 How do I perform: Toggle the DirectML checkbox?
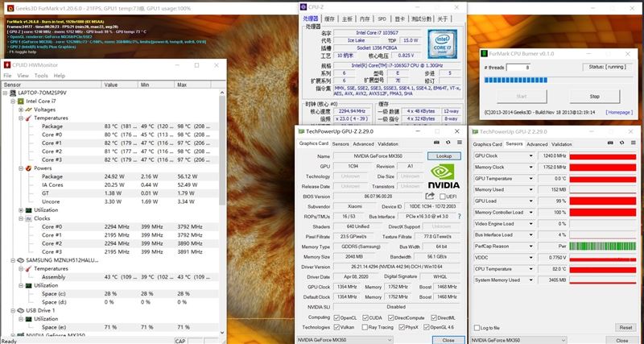click(x=434, y=317)
